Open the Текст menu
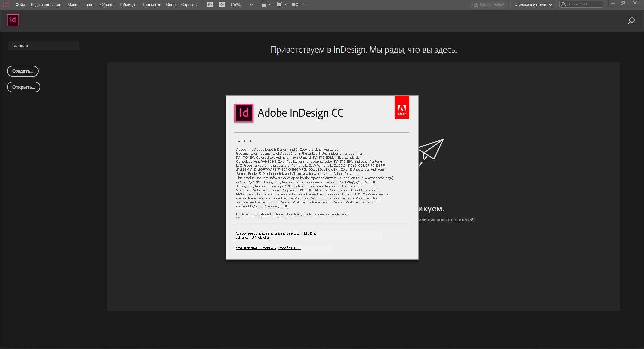 [x=90, y=5]
